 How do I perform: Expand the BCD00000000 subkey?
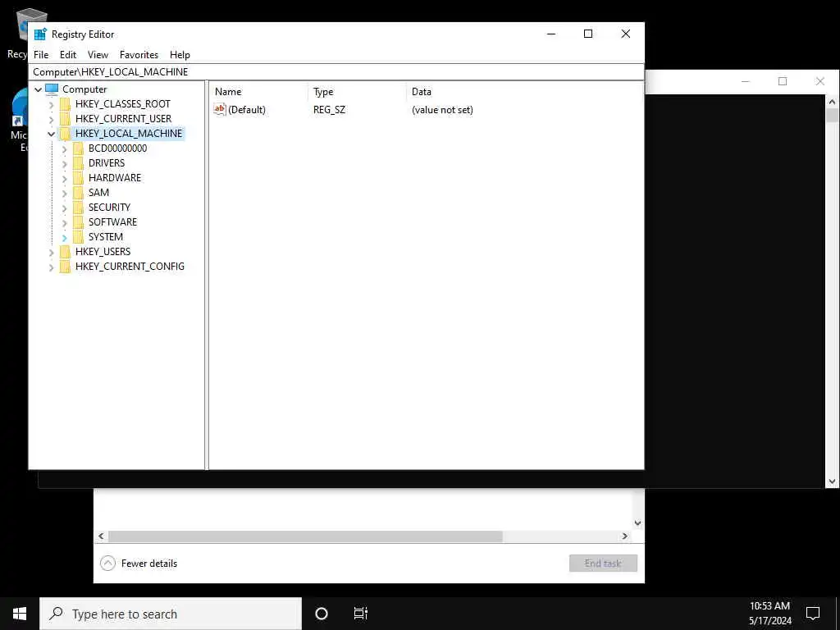point(64,149)
